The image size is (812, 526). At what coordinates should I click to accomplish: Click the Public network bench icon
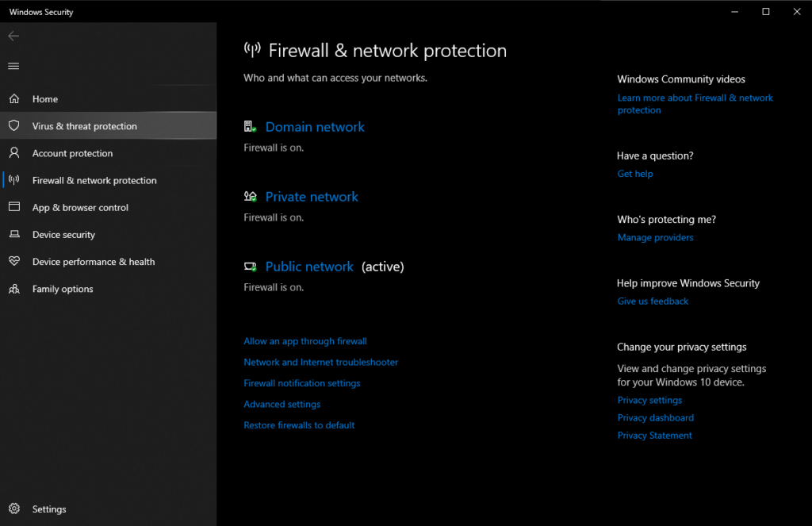(250, 267)
